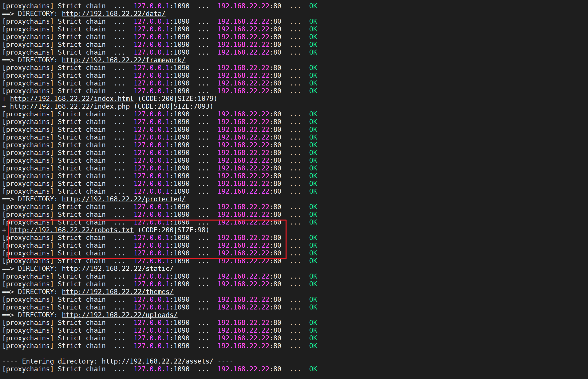Click the CODE:200|SIZE:98 text
The width and height of the screenshot is (588, 379).
(x=173, y=230)
